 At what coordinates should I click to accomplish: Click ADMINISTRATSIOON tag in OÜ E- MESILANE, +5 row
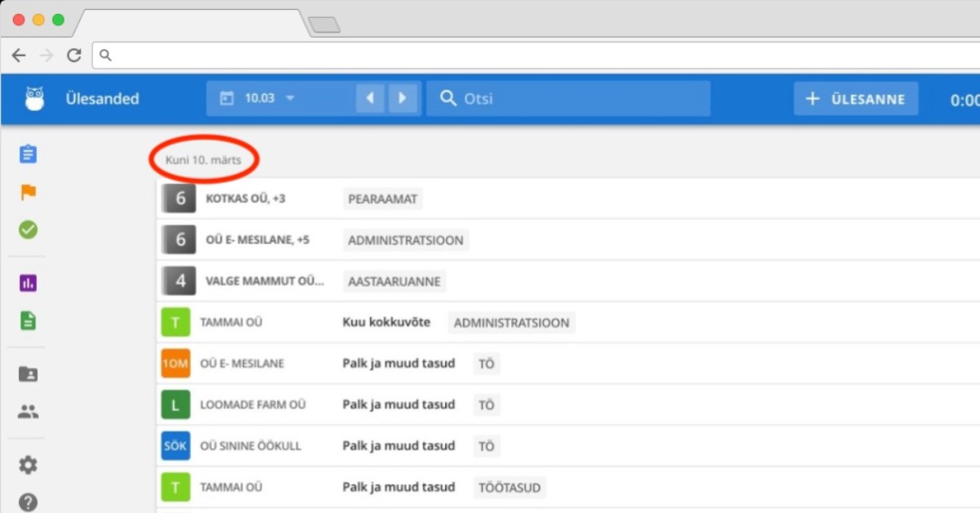click(x=406, y=240)
